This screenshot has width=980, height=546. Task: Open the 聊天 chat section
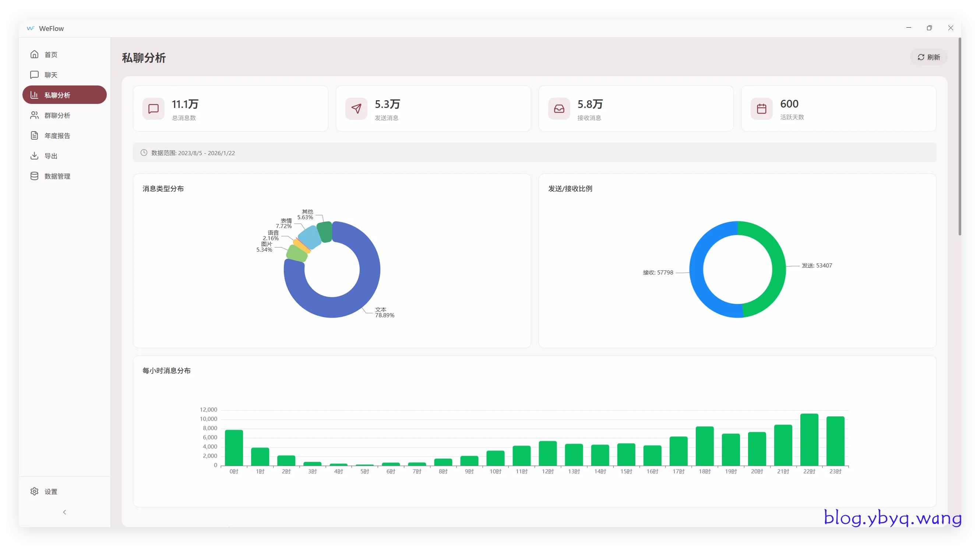coord(50,75)
